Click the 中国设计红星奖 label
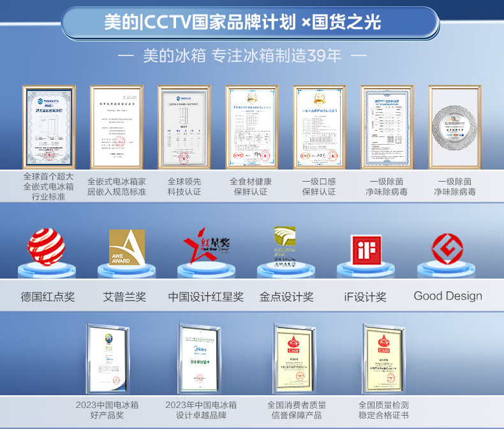This screenshot has height=429, width=504. click(205, 296)
